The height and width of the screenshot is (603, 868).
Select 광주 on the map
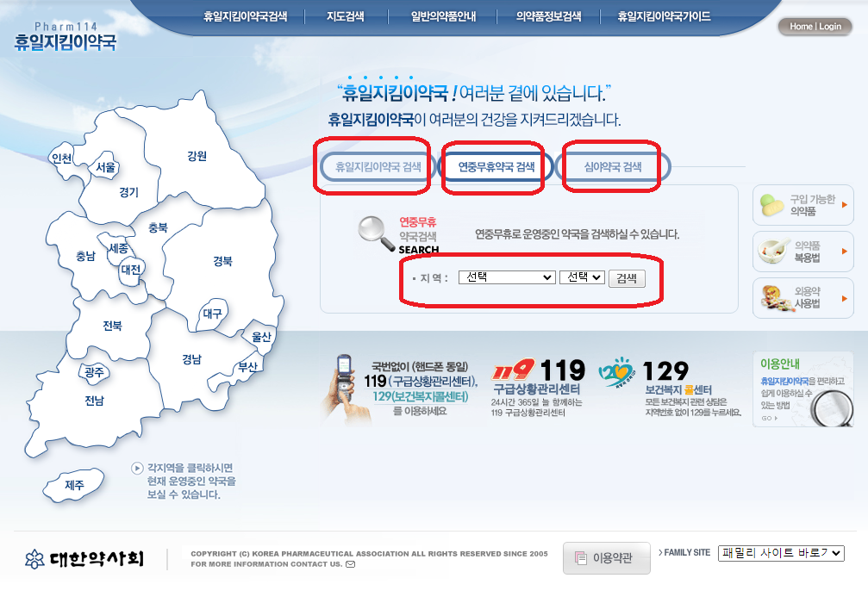coord(94,372)
